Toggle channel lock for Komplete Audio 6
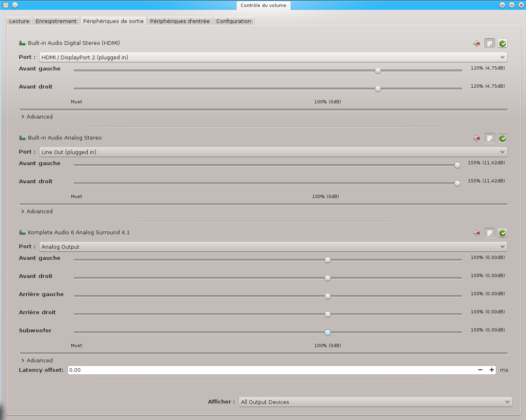Viewport: 526px width, 420px height. tap(490, 233)
